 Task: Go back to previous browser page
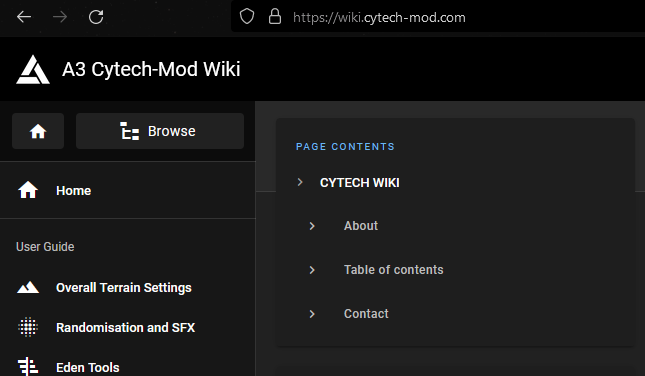pos(24,17)
